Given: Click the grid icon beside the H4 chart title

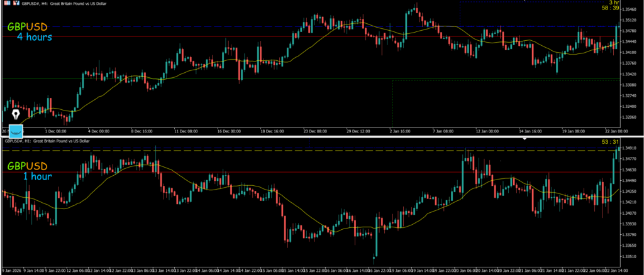Looking at the screenshot, I should coord(6,3).
